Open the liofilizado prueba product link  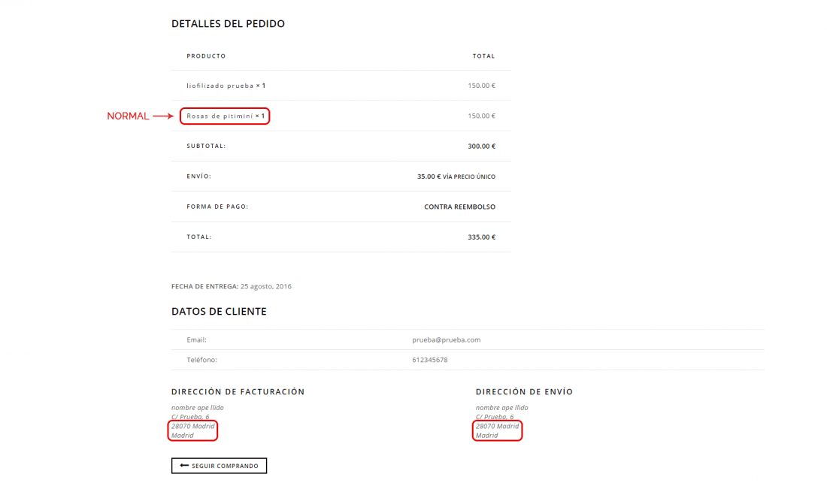pos(220,86)
